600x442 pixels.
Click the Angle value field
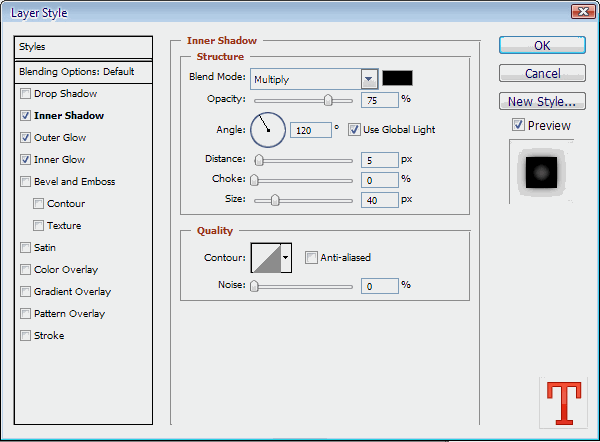coord(311,130)
